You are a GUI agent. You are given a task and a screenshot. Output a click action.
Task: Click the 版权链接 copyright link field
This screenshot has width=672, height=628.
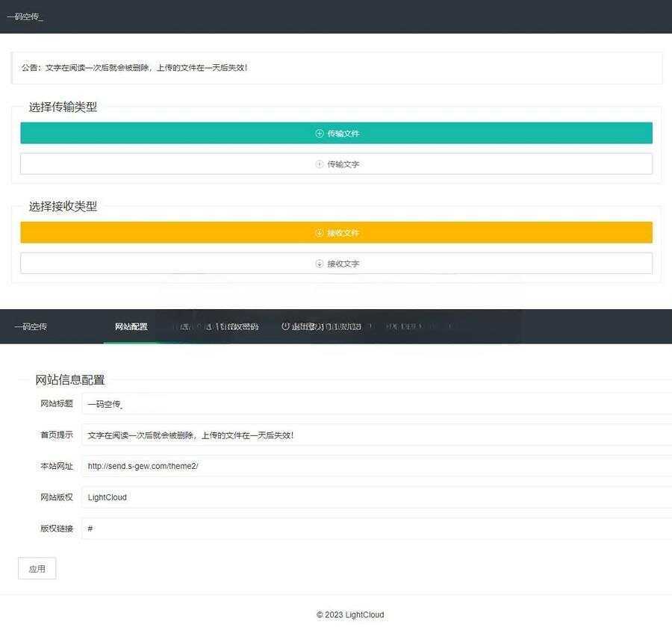coord(299,528)
